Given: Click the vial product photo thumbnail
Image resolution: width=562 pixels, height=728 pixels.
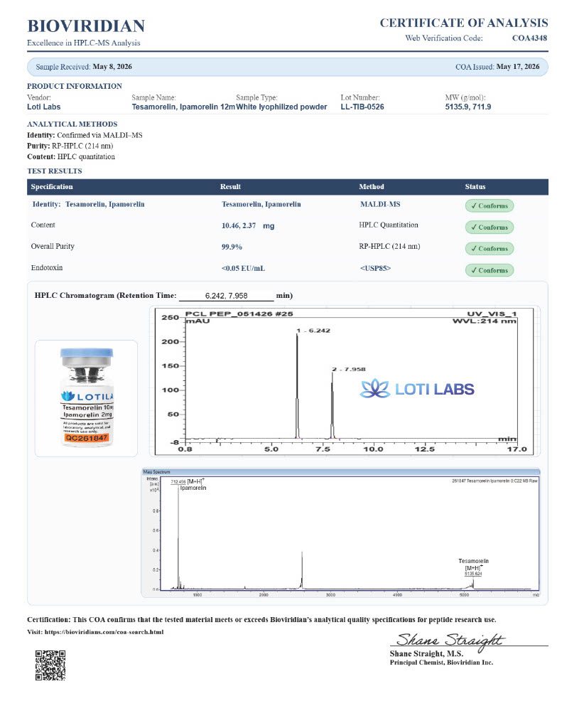Looking at the screenshot, I should pos(86,398).
